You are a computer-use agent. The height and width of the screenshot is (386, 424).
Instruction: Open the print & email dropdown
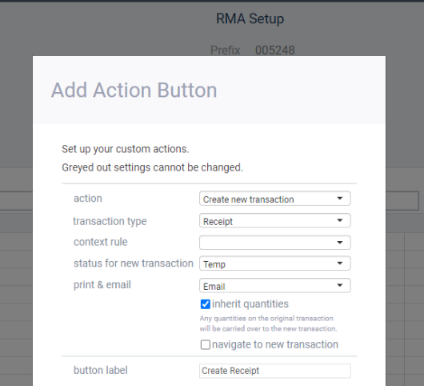(275, 286)
